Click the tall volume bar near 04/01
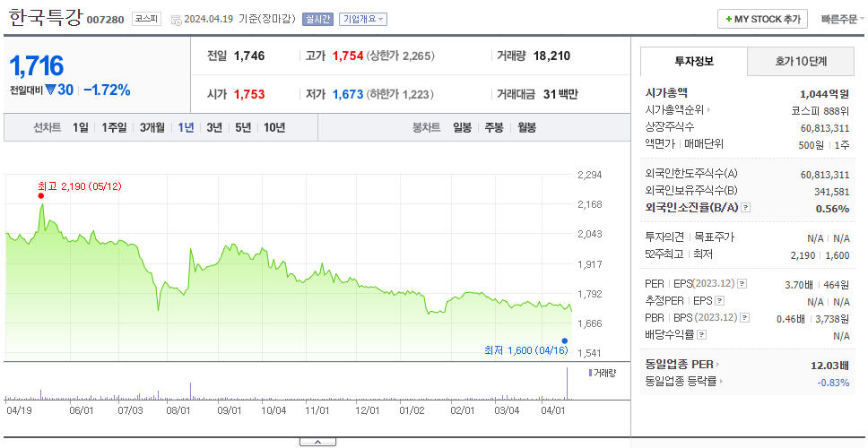 pos(568,383)
